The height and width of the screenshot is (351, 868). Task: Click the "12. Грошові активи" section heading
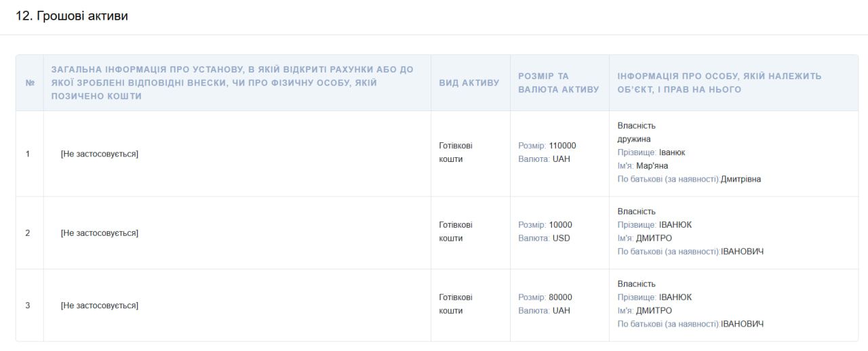point(72,16)
